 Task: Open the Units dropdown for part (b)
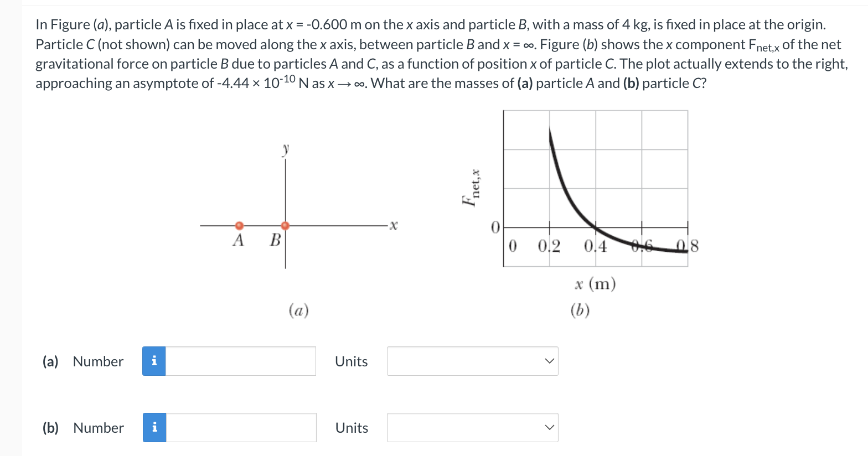click(x=472, y=427)
